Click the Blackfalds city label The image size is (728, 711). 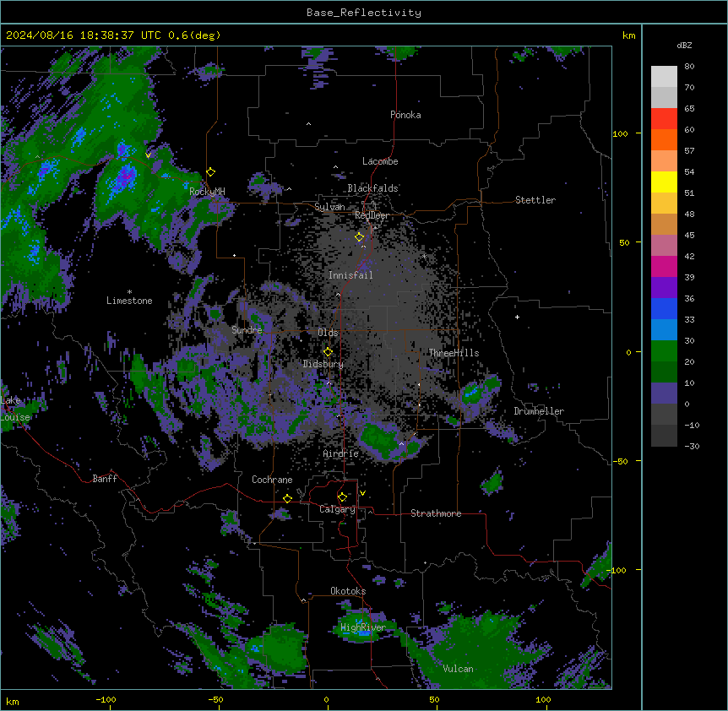tap(372, 188)
